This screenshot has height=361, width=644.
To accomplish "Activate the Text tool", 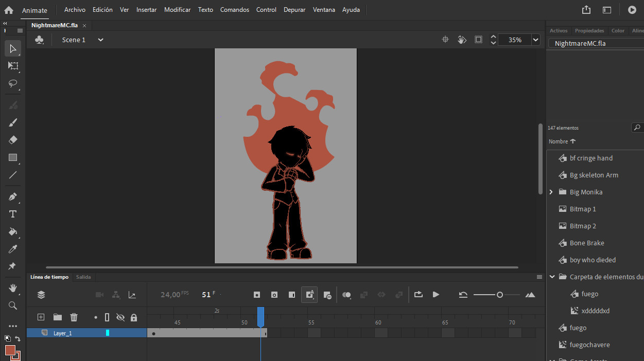I will tap(12, 214).
